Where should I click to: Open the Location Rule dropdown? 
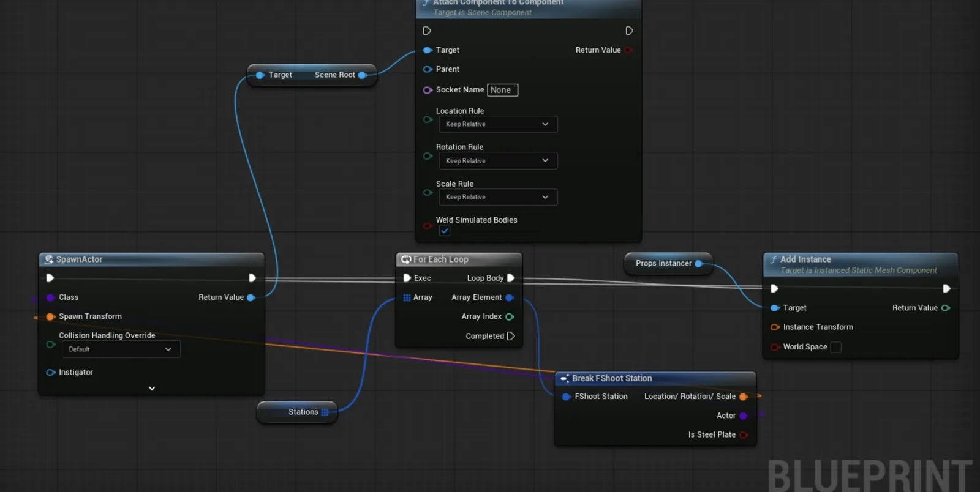(x=498, y=124)
